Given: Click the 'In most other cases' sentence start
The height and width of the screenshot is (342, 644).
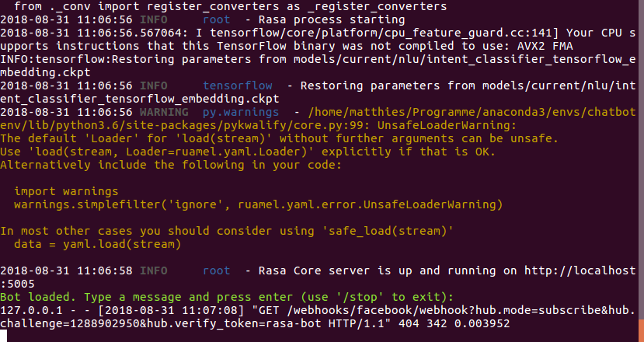Looking at the screenshot, I should (66, 231).
